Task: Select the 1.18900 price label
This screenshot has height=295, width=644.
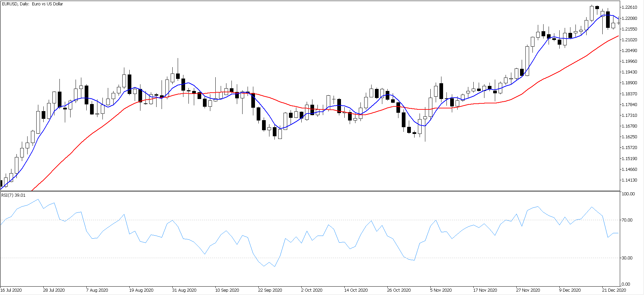Action: coord(630,83)
